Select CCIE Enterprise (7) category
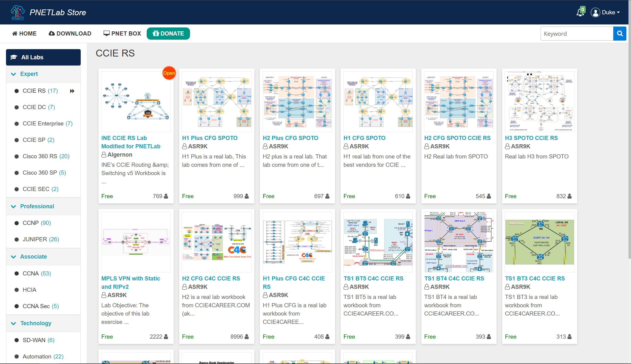The height and width of the screenshot is (364, 631). tap(48, 123)
